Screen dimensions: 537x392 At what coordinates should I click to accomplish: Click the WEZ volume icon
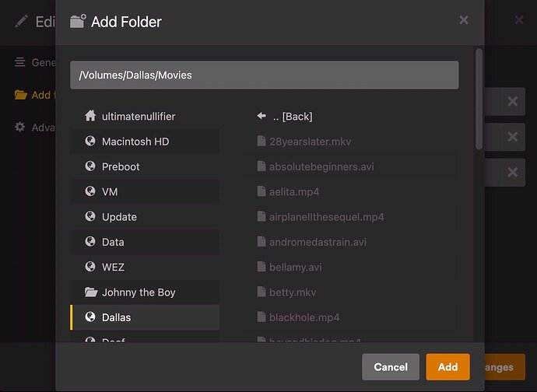[90, 266]
